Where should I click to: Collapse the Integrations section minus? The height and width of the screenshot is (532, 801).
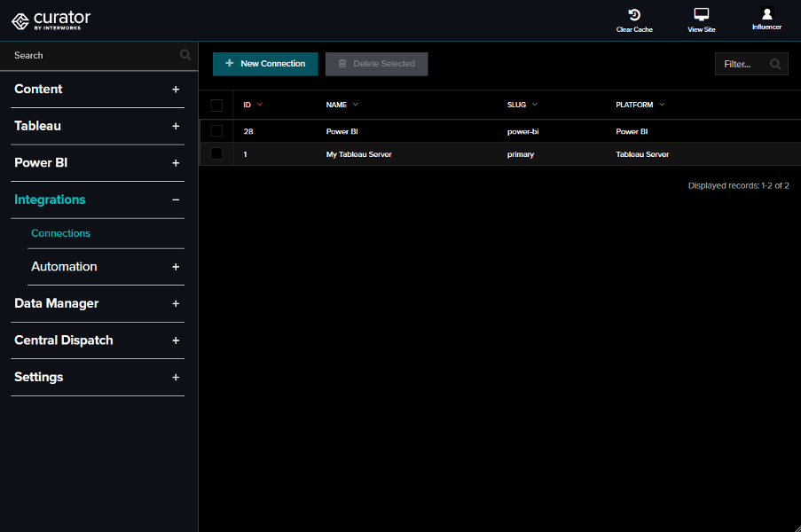[x=176, y=199]
